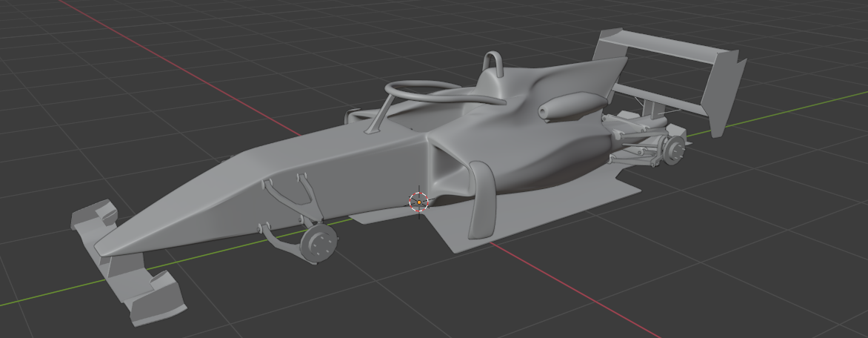Viewport: 868px width, 338px height.
Task: Click the rear brake disc hub
Action: (674, 151)
